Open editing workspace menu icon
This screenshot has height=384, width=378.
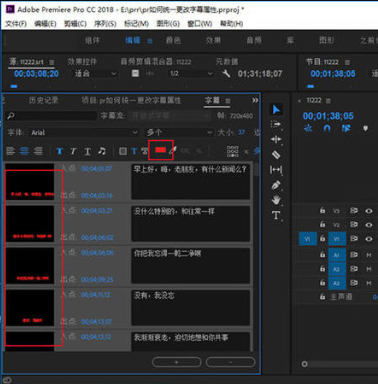pyautogui.click(x=150, y=41)
